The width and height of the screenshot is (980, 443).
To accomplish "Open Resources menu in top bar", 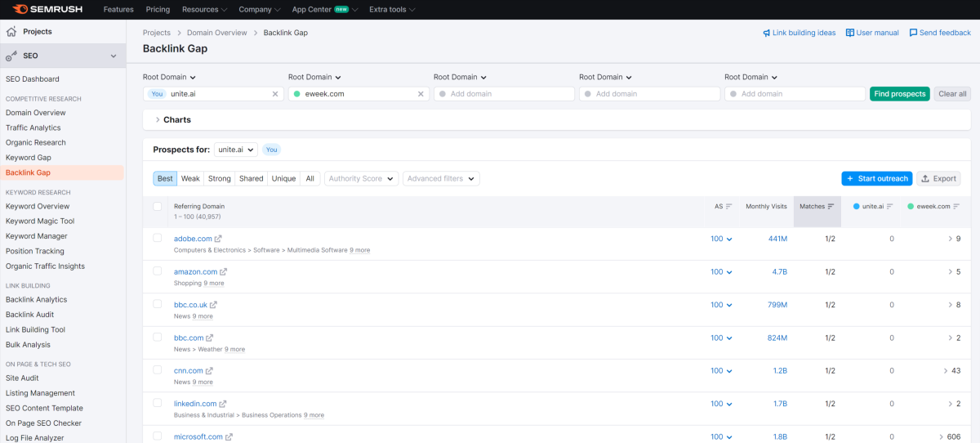I will [x=205, y=10].
